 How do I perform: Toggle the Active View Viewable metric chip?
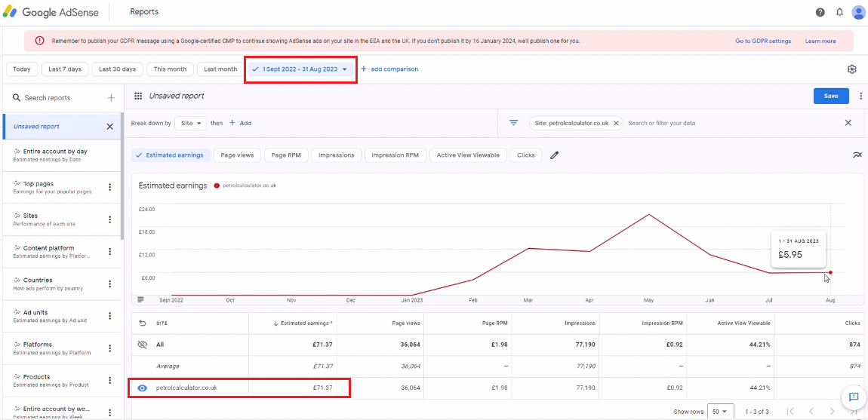[468, 155]
